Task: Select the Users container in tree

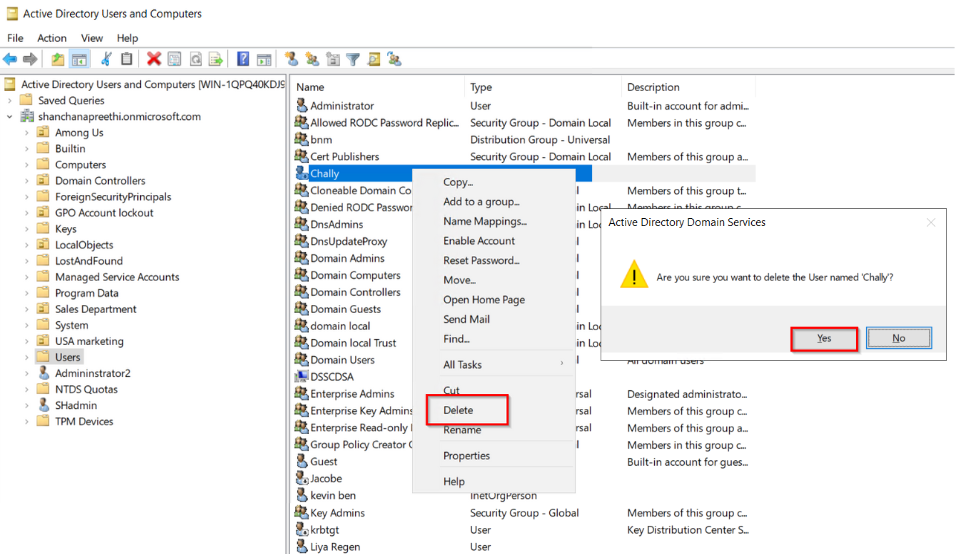Action: (67, 357)
